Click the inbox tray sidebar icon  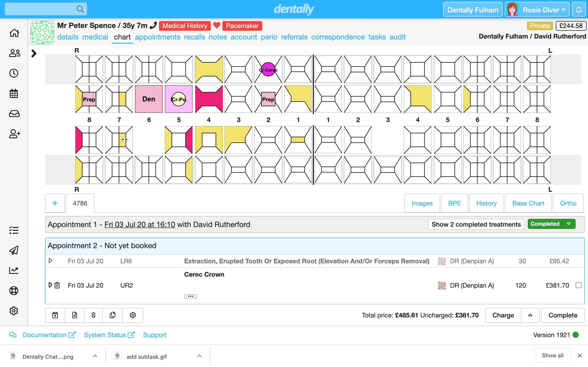click(14, 114)
